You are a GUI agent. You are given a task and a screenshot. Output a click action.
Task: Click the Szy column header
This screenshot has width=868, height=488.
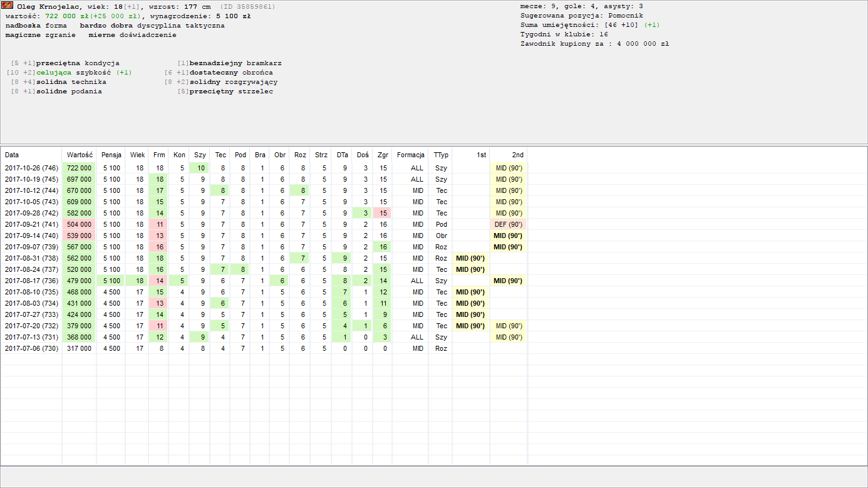(200, 155)
